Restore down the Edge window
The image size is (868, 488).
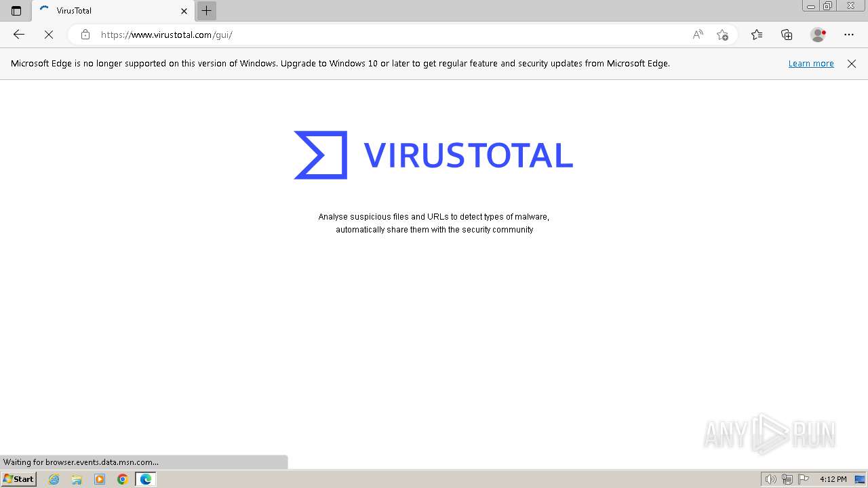coord(828,6)
